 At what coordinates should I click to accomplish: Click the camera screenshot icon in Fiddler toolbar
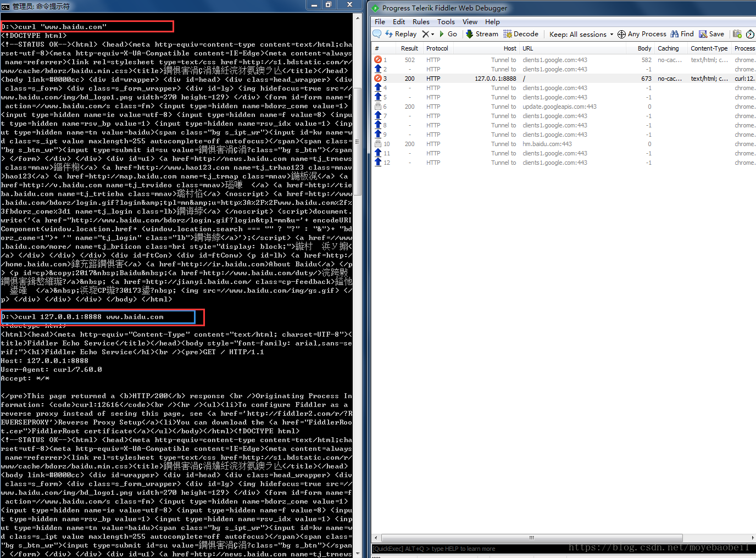pos(737,34)
